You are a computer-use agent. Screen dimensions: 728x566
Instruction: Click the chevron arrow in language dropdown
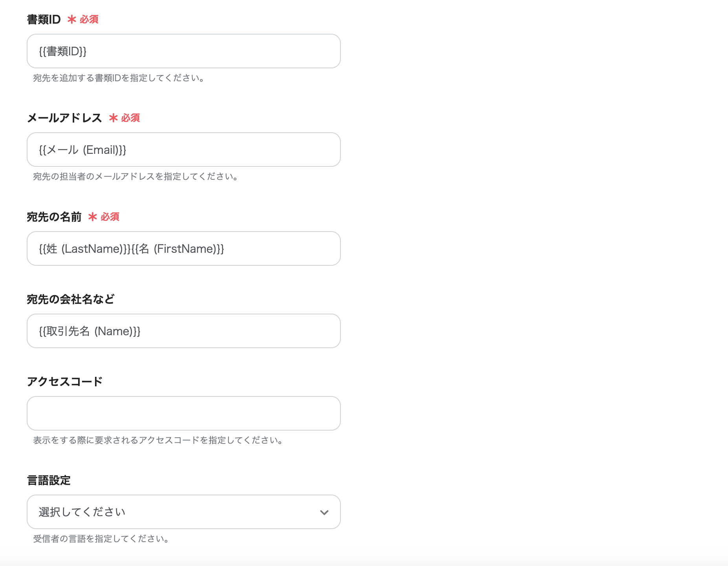pyautogui.click(x=324, y=512)
